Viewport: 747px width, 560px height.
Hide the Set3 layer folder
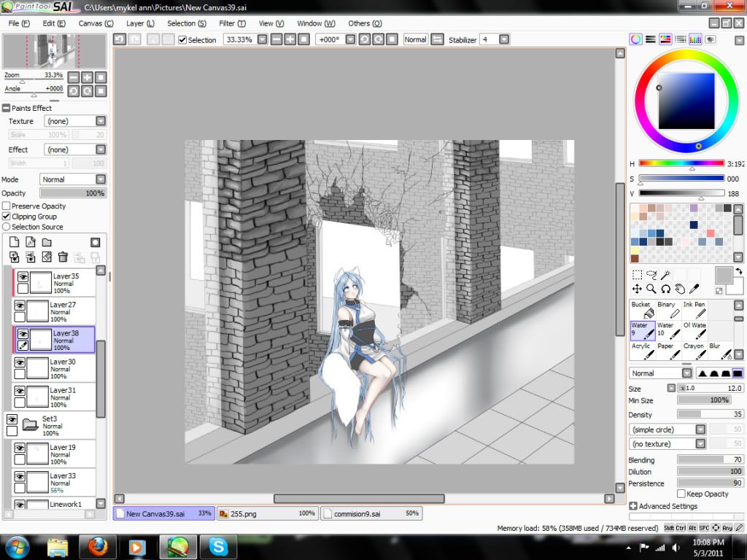12,419
